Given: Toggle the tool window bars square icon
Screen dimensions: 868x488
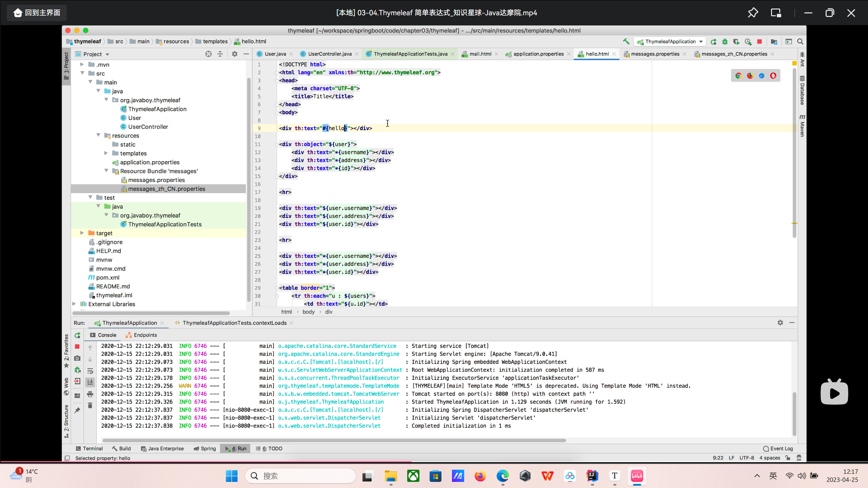Looking at the screenshot, I should [67, 458].
